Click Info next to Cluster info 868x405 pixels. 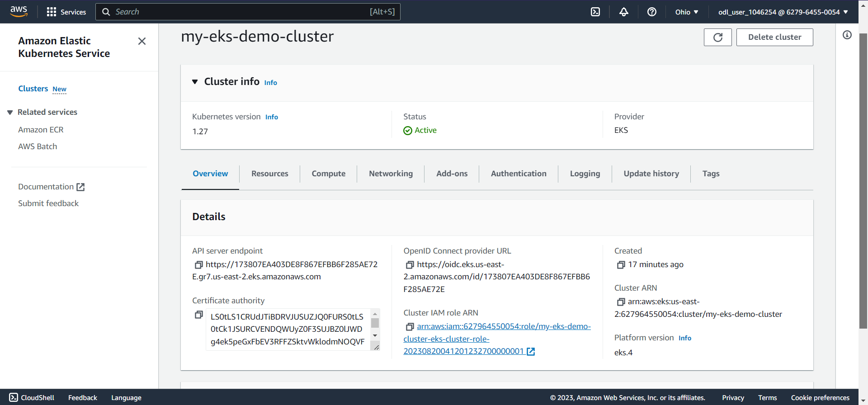click(x=271, y=83)
